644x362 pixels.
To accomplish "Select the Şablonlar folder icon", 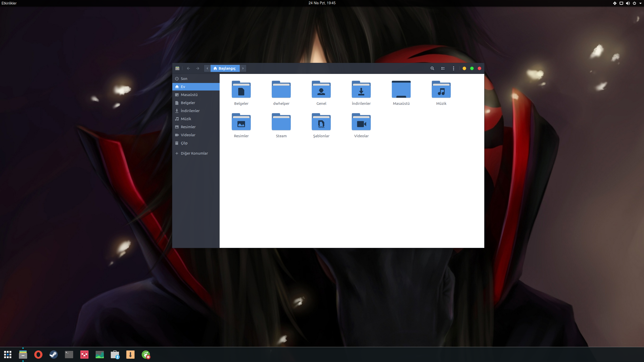I will [321, 122].
